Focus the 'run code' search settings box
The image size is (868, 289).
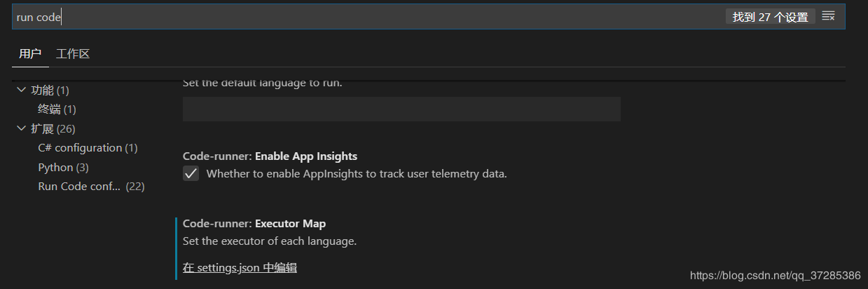click(x=364, y=17)
